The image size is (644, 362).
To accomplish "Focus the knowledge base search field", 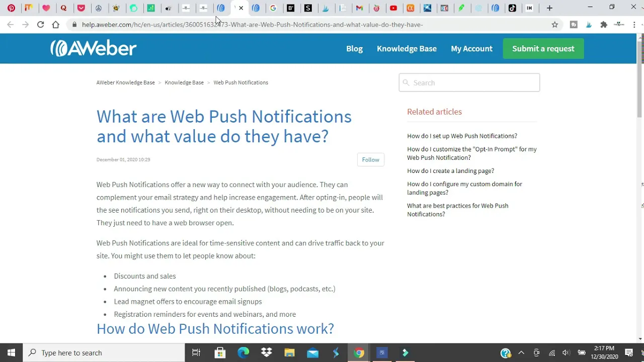I will point(469,82).
